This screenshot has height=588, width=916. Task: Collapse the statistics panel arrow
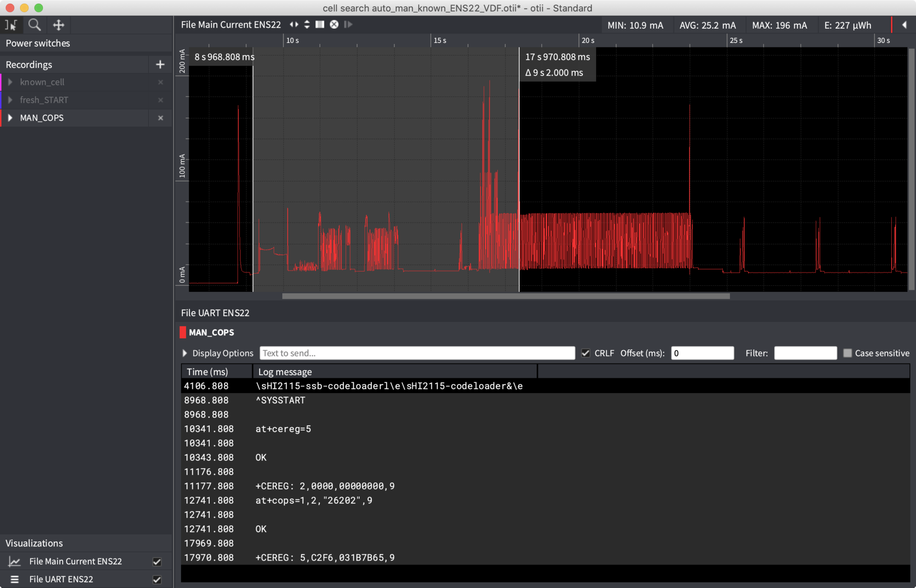[x=904, y=25]
